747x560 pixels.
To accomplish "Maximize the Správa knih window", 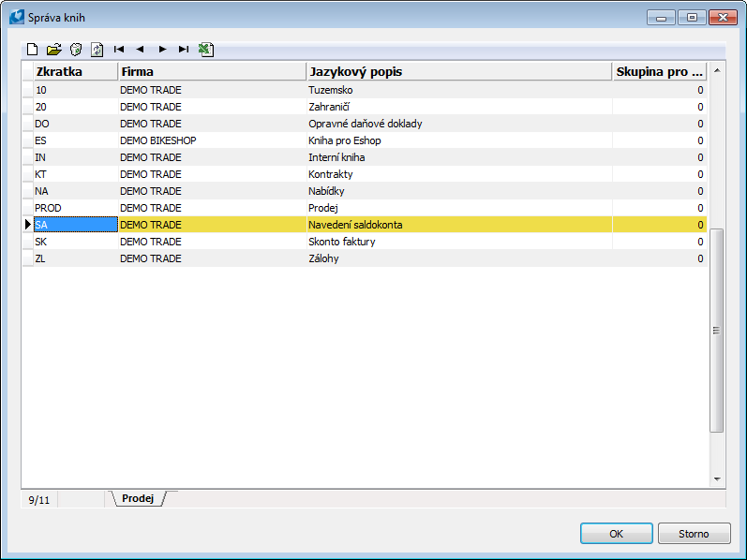I will pyautogui.click(x=693, y=18).
